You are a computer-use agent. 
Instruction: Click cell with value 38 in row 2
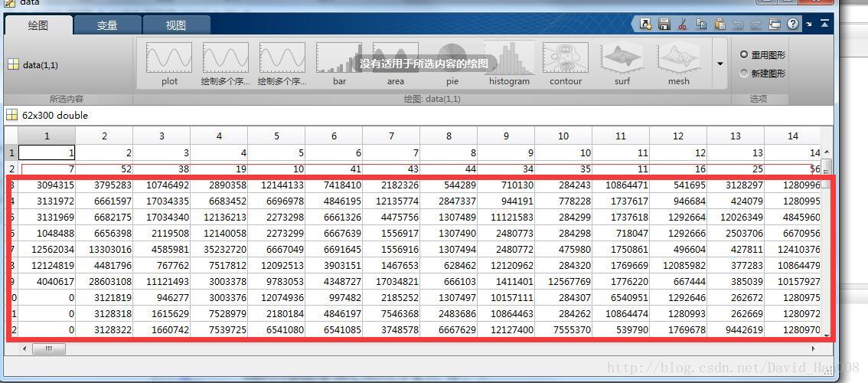[x=162, y=169]
